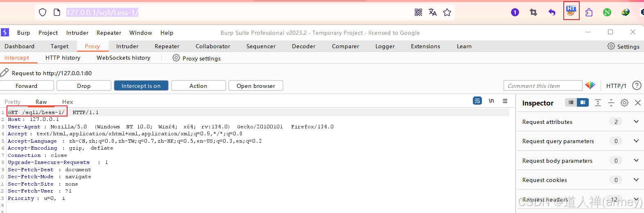The image size is (644, 213).
Task: Click the translate page icon
Action: click(432, 12)
